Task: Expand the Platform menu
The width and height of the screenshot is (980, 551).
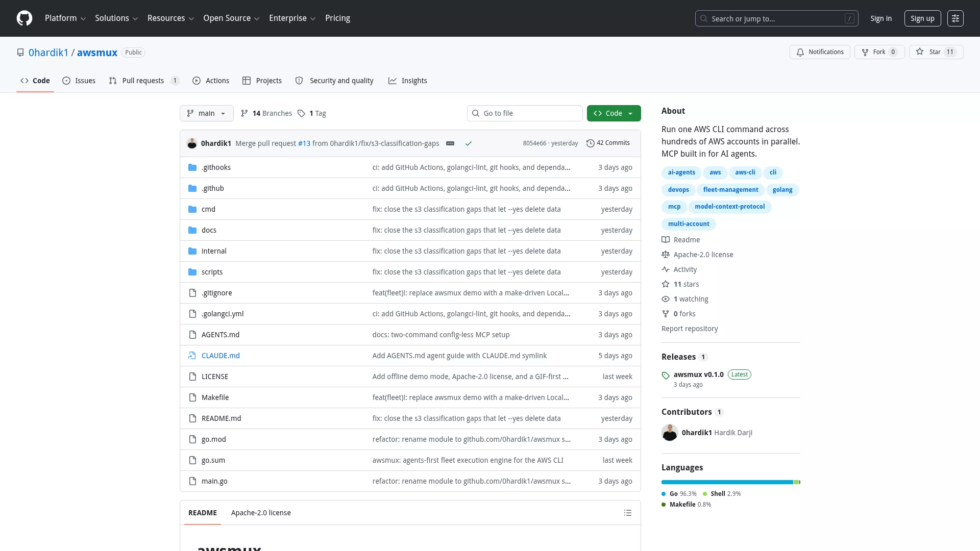Action: [x=65, y=18]
